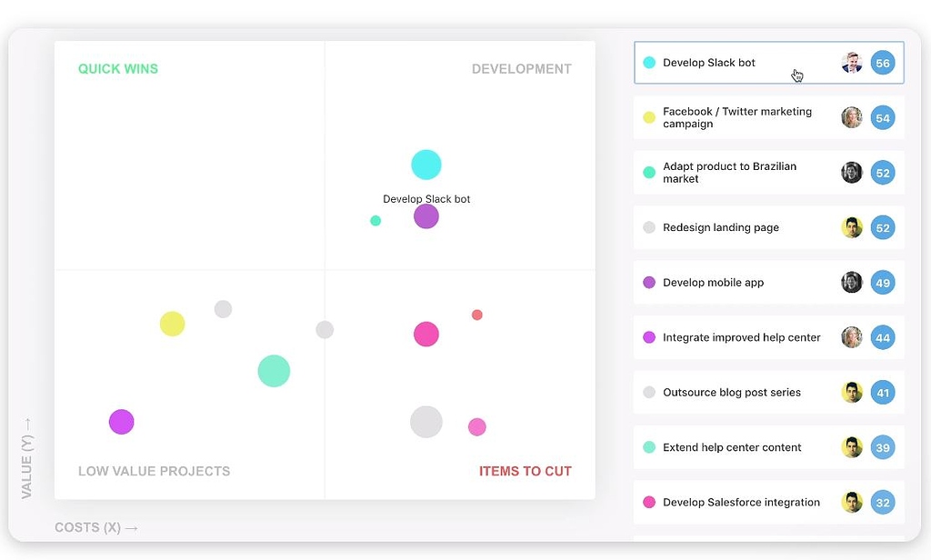Image resolution: width=931 pixels, height=560 pixels.
Task: Click the avatar on Adapt product to Brazilian market
Action: click(852, 172)
